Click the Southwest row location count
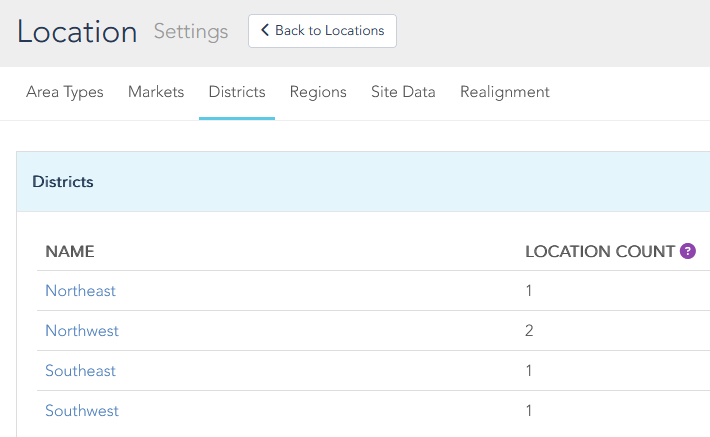The image size is (710, 437). [529, 411]
